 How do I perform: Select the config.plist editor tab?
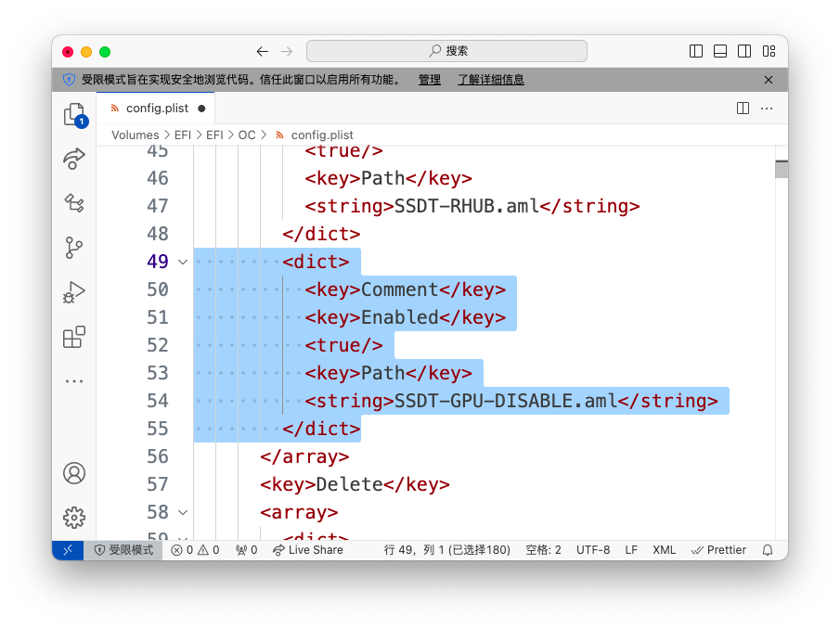point(156,109)
